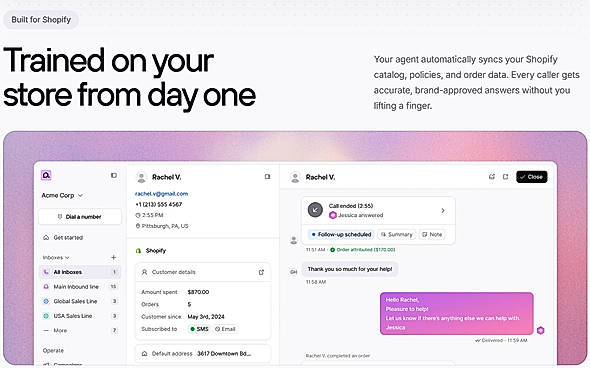Expand the More inboxes row
The image size is (590, 368).
(80, 330)
